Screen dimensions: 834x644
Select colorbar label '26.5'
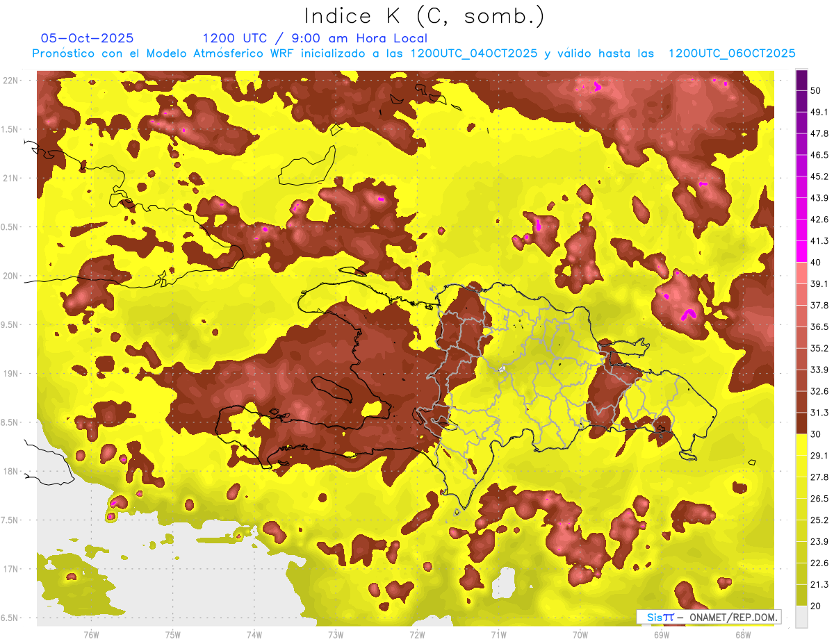coord(819,499)
